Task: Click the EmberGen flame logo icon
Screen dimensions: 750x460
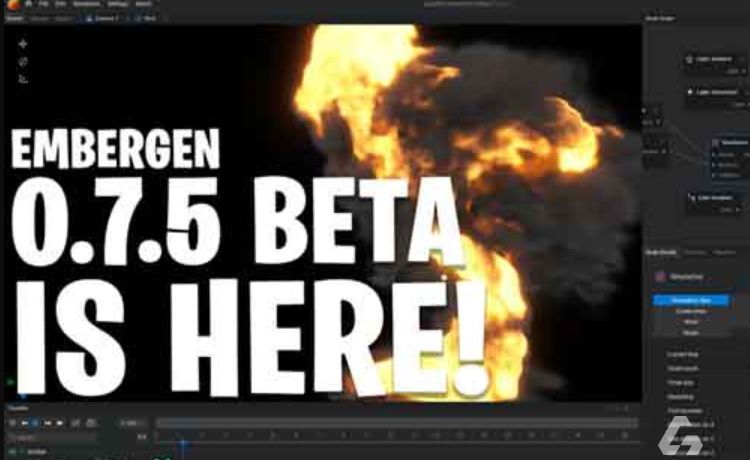Action: 14,4
